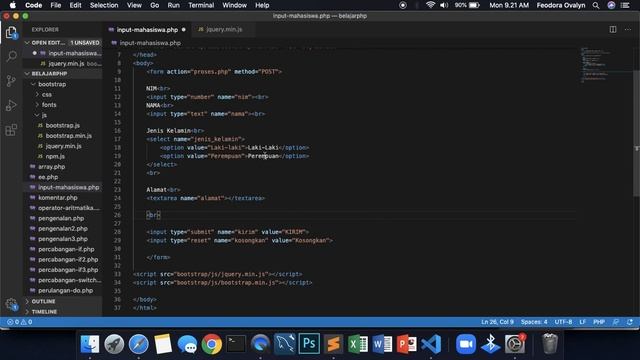Open the editor More Actions ellipsis
Screen dimensions: 640x360
coord(627,29)
